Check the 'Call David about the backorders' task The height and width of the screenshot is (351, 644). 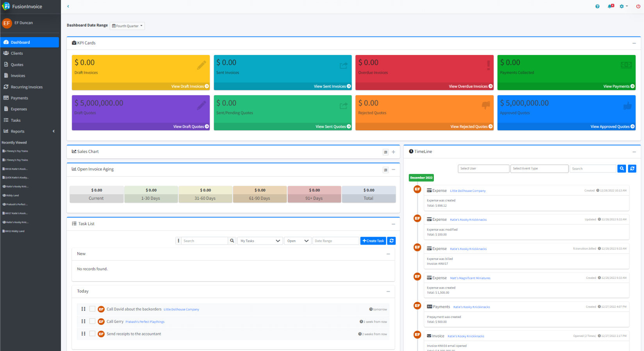click(x=93, y=309)
